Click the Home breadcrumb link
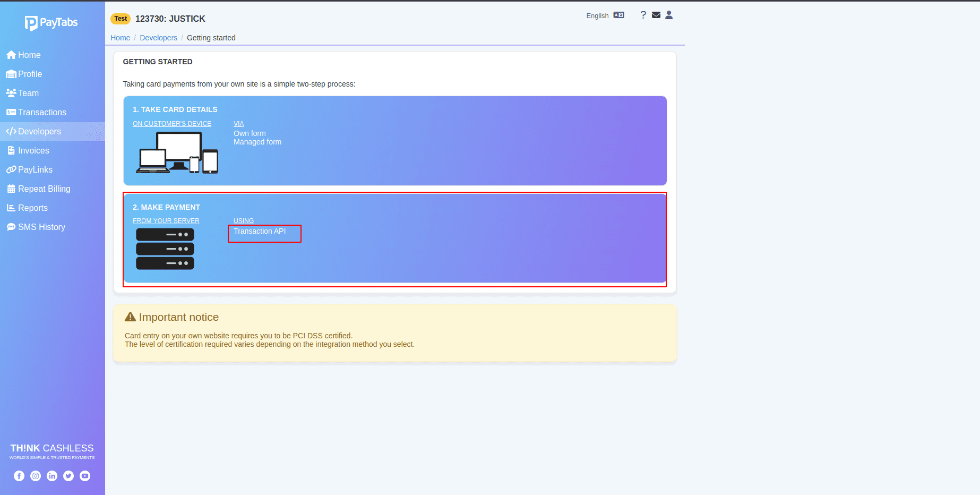Viewport: 980px width, 495px height. pyautogui.click(x=120, y=38)
